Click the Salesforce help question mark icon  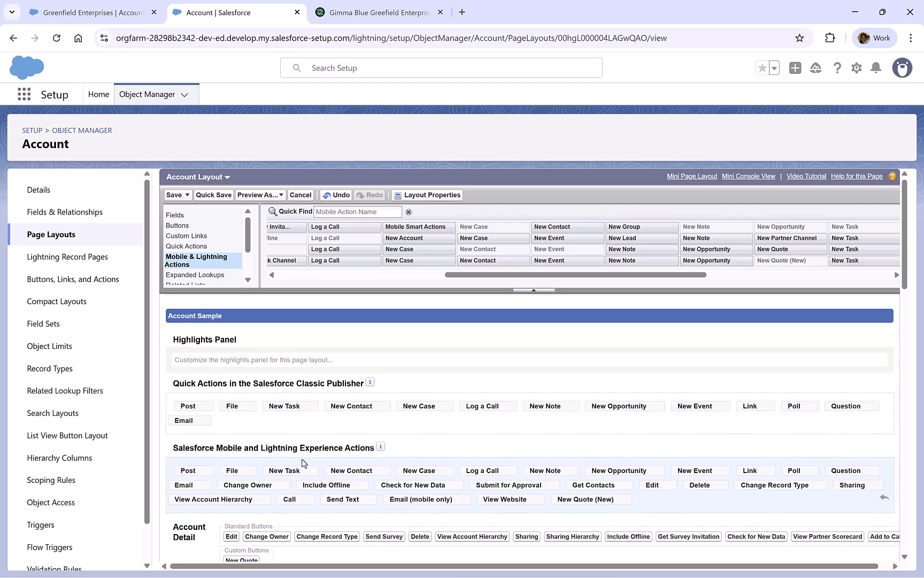coord(837,67)
